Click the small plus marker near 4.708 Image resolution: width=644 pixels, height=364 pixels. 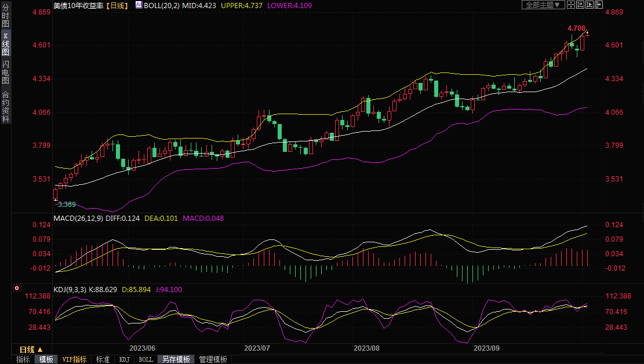coord(587,33)
